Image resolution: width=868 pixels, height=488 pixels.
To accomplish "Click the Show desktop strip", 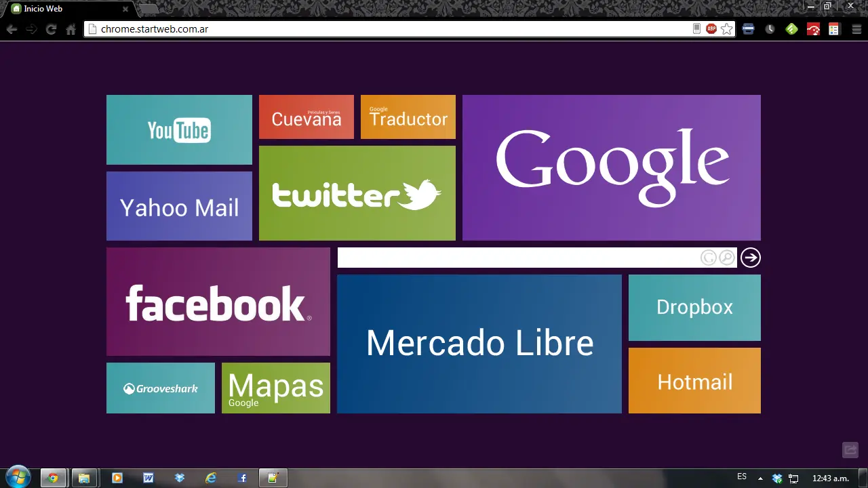I will pos(863,478).
